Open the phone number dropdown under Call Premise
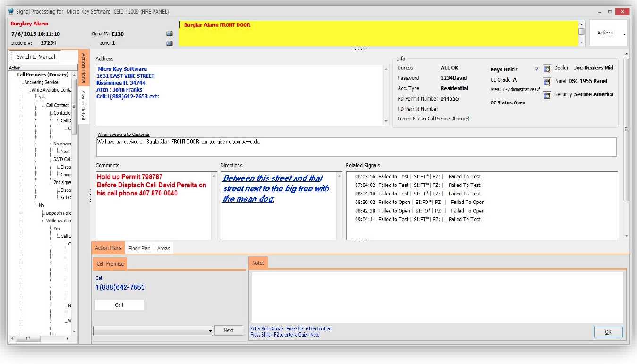The image size is (637, 364). pos(210,330)
